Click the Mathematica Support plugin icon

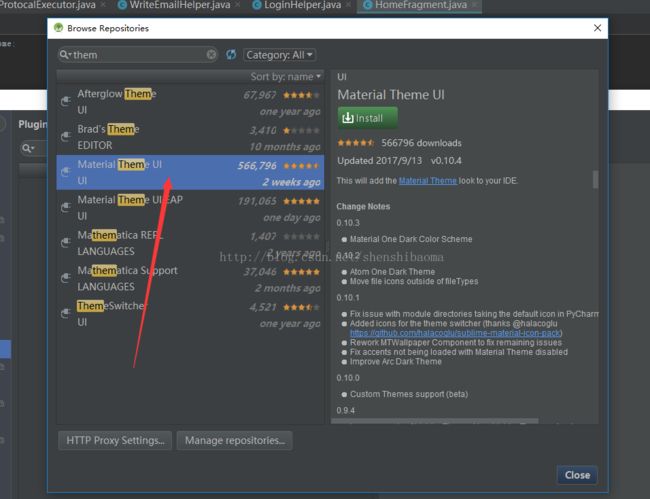(66, 278)
